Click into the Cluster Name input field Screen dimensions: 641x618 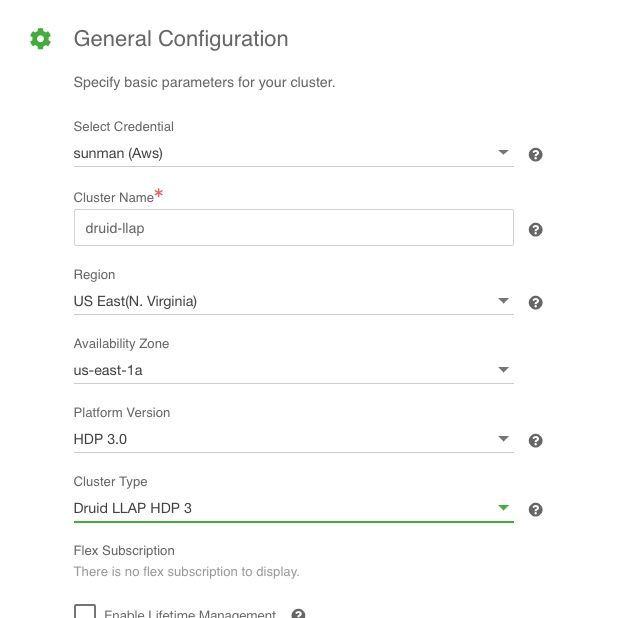coord(293,228)
